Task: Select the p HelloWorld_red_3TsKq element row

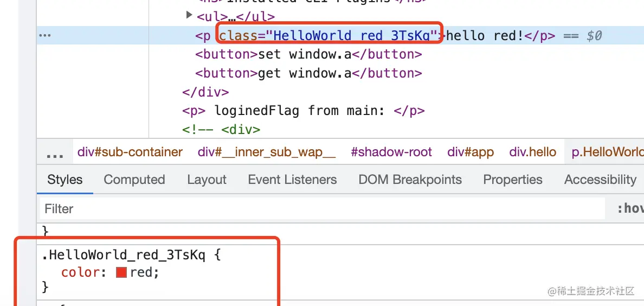Action: coord(340,35)
